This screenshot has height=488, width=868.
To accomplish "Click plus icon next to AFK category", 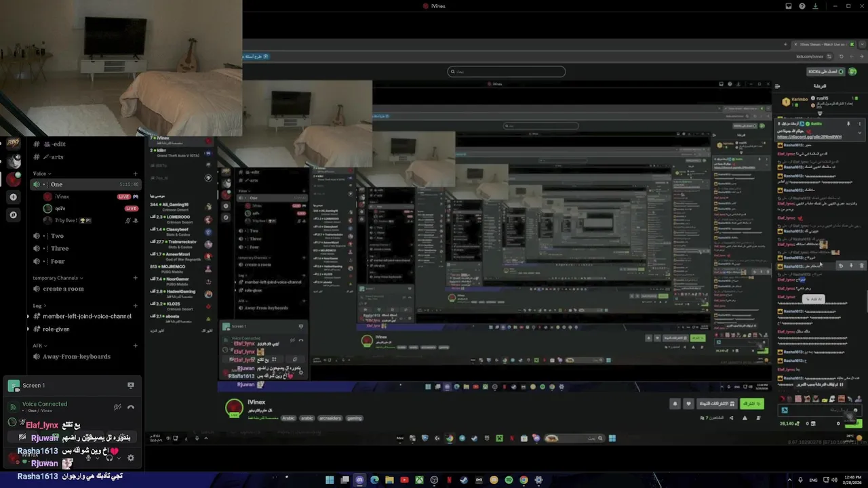I will pyautogui.click(x=135, y=346).
